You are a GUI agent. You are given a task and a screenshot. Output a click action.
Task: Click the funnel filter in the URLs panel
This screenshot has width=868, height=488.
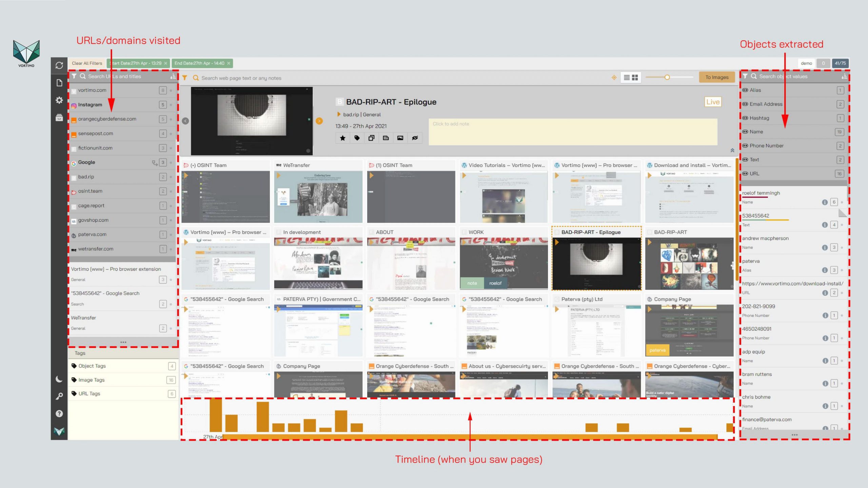[x=74, y=76]
